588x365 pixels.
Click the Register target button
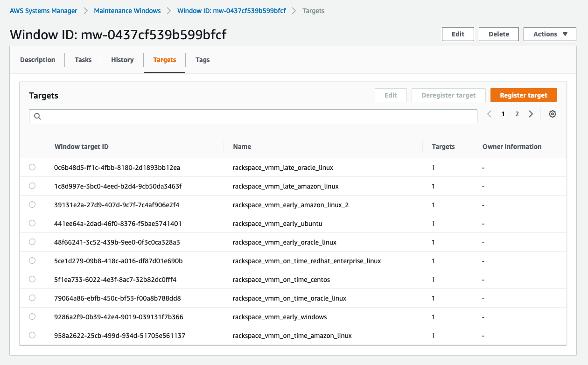point(524,95)
